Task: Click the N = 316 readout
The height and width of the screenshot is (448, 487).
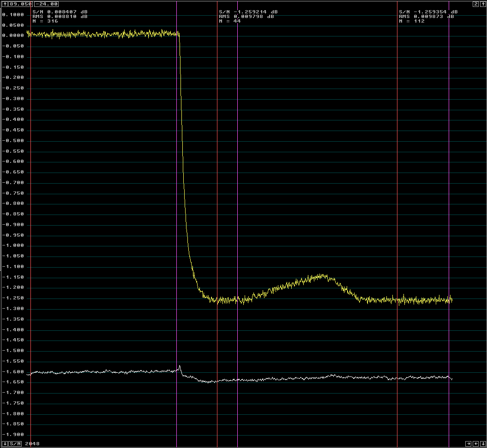Action: click(x=45, y=21)
